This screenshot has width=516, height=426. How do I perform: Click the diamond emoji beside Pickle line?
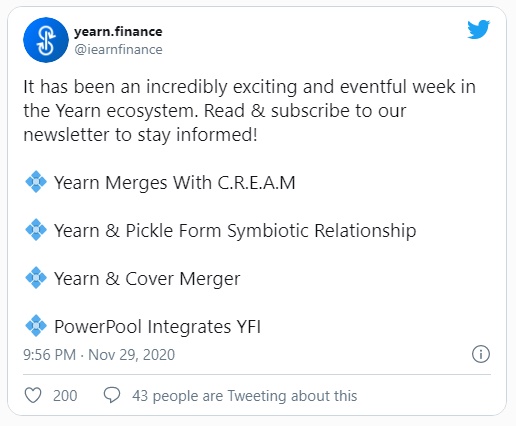36,230
